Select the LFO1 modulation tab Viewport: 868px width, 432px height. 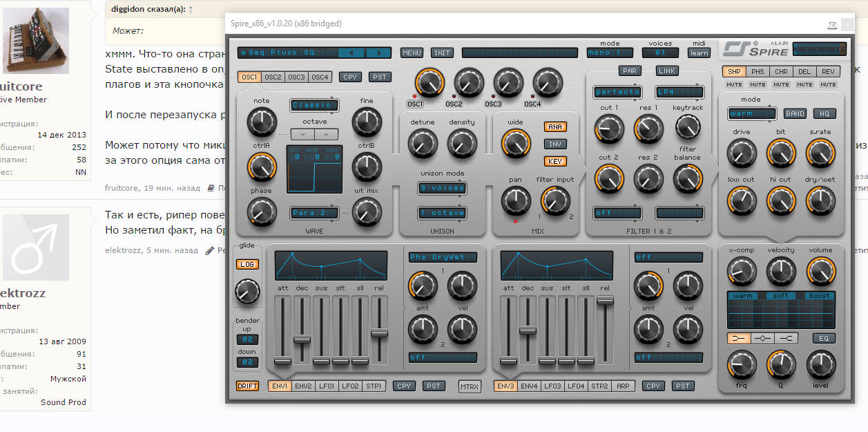point(327,386)
